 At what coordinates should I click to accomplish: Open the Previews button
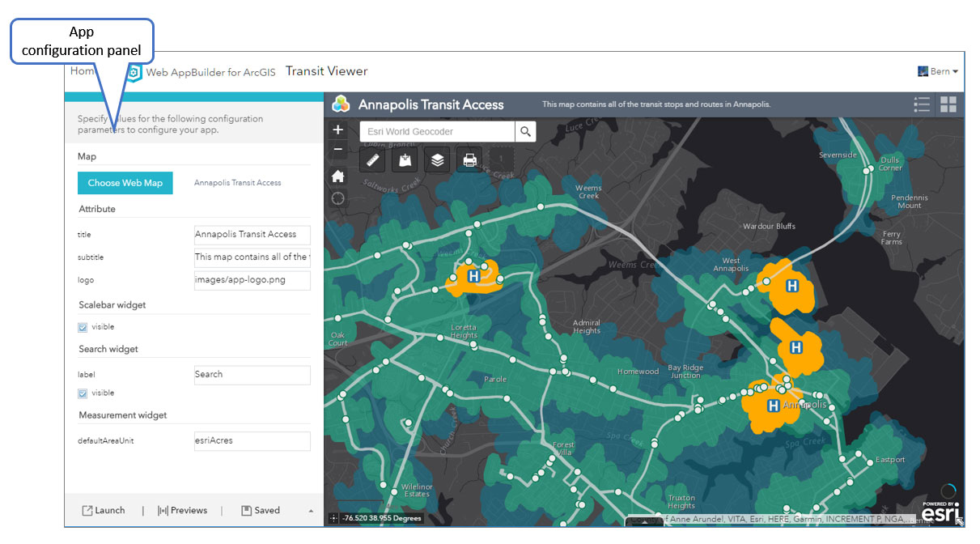(182, 511)
